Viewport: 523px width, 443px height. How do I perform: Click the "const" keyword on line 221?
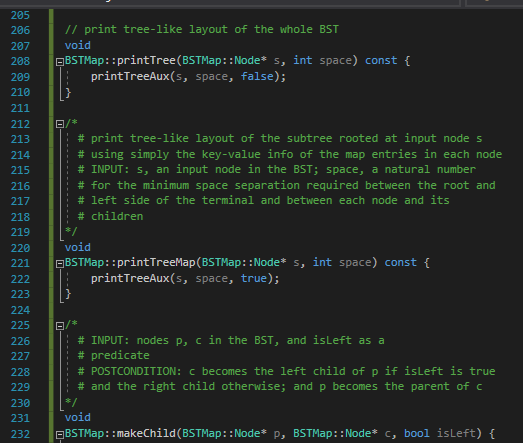tap(400, 262)
